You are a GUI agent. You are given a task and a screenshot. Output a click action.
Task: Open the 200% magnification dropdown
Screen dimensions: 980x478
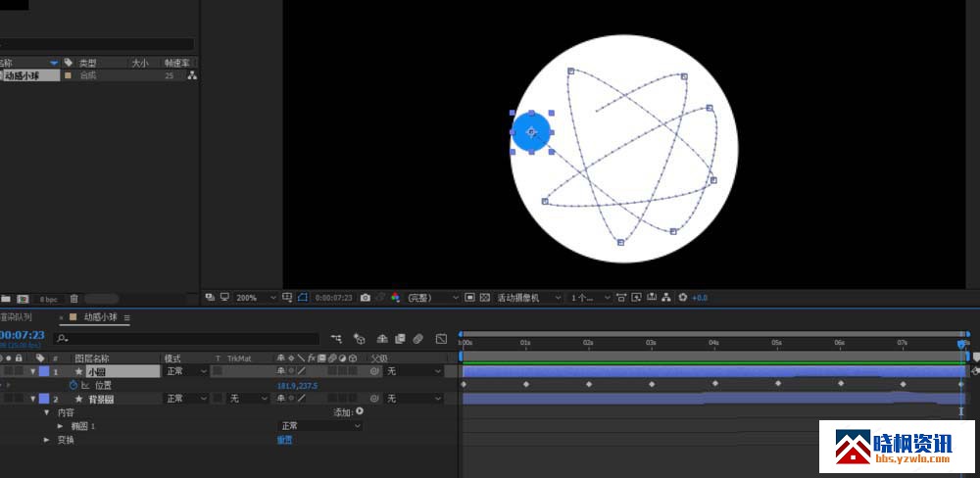255,298
